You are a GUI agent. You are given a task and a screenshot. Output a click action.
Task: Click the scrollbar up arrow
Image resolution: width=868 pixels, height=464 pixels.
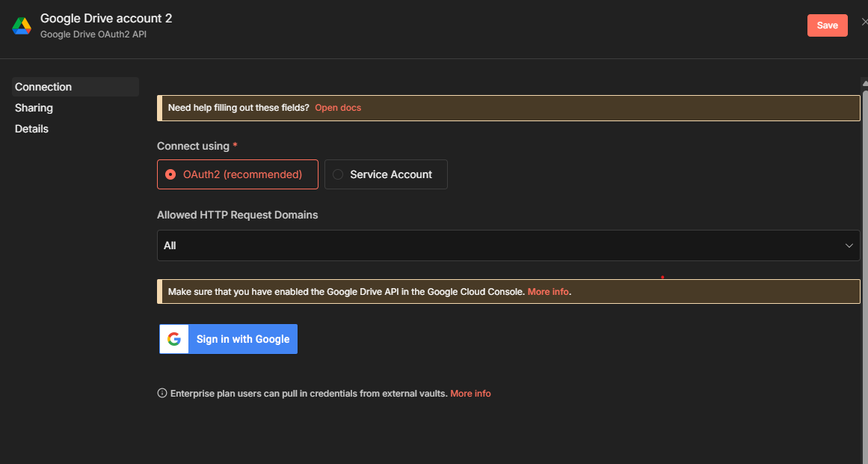click(x=864, y=82)
